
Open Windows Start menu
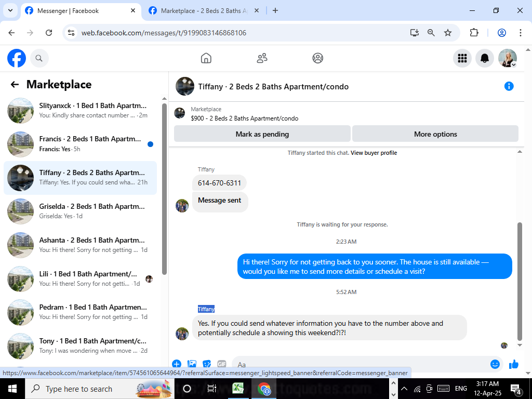12,389
